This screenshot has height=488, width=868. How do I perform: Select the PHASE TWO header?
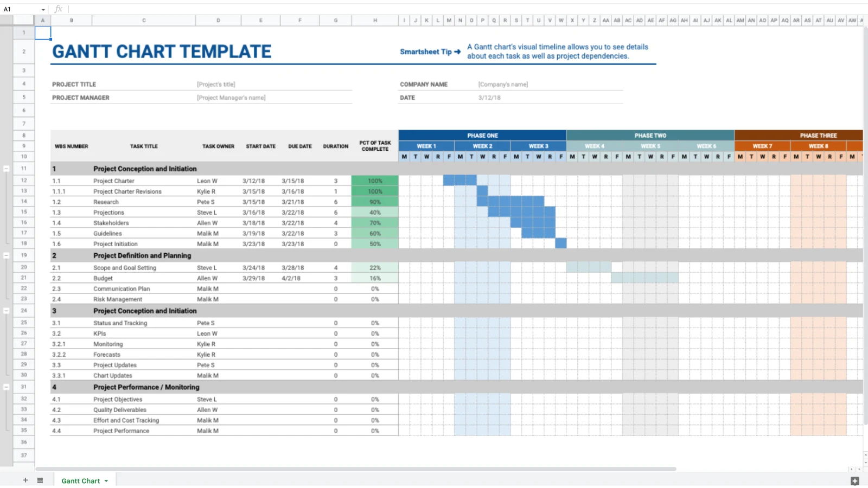[x=650, y=136]
